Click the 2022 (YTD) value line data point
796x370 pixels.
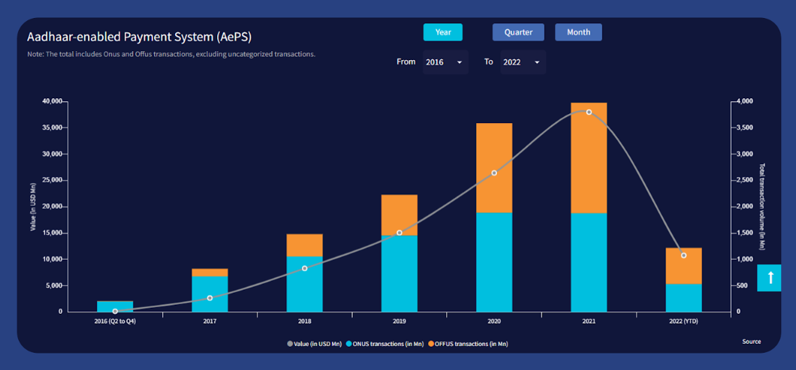point(683,255)
